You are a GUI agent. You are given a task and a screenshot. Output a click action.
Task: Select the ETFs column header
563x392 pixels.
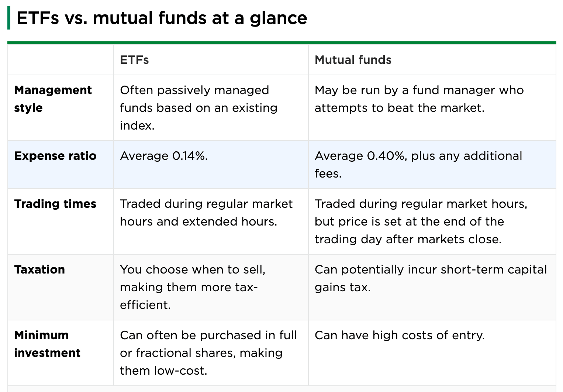tap(134, 60)
